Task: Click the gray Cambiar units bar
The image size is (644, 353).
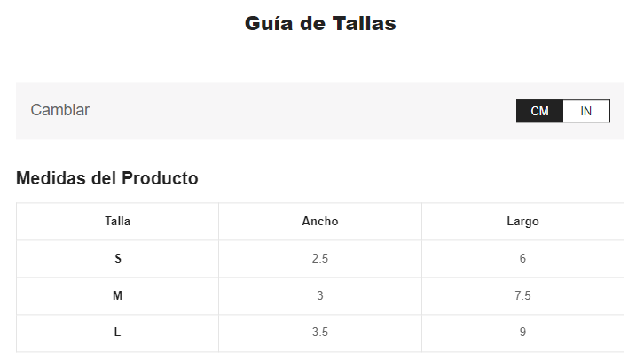Action: click(x=320, y=111)
